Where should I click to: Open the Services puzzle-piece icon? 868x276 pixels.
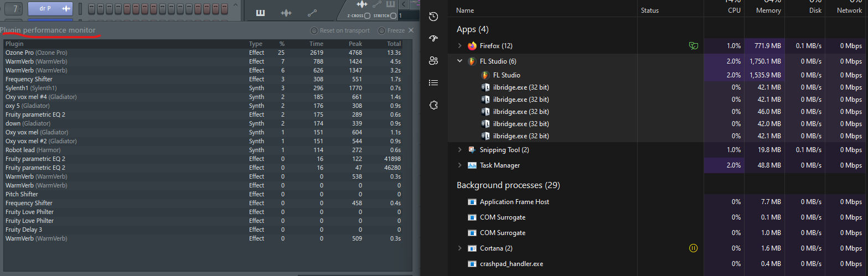click(434, 105)
